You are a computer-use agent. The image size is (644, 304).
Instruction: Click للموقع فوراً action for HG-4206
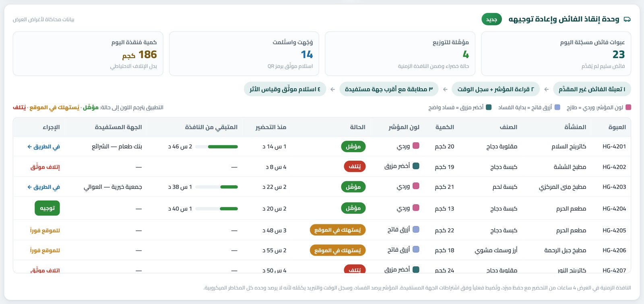click(x=45, y=250)
